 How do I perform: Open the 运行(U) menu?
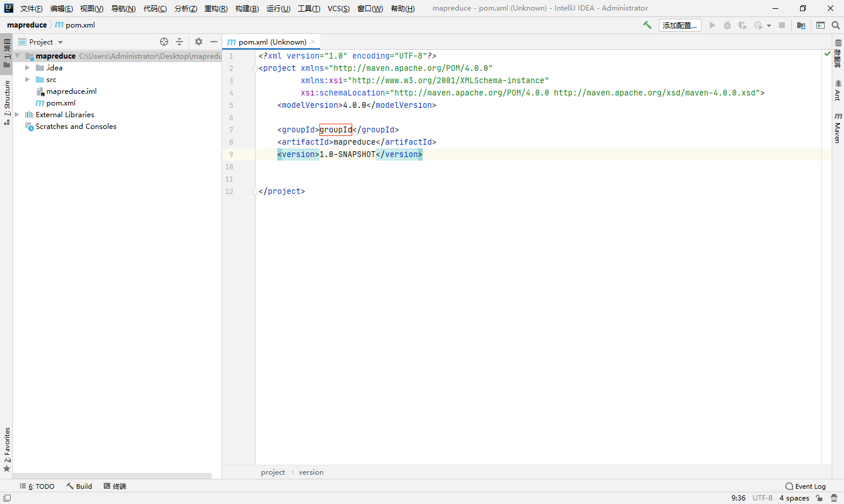[x=278, y=8]
